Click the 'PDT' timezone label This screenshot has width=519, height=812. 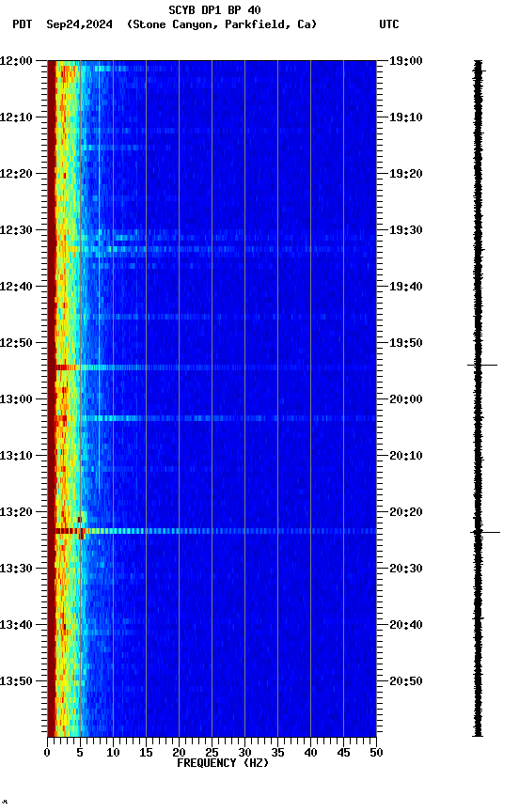(x=23, y=24)
